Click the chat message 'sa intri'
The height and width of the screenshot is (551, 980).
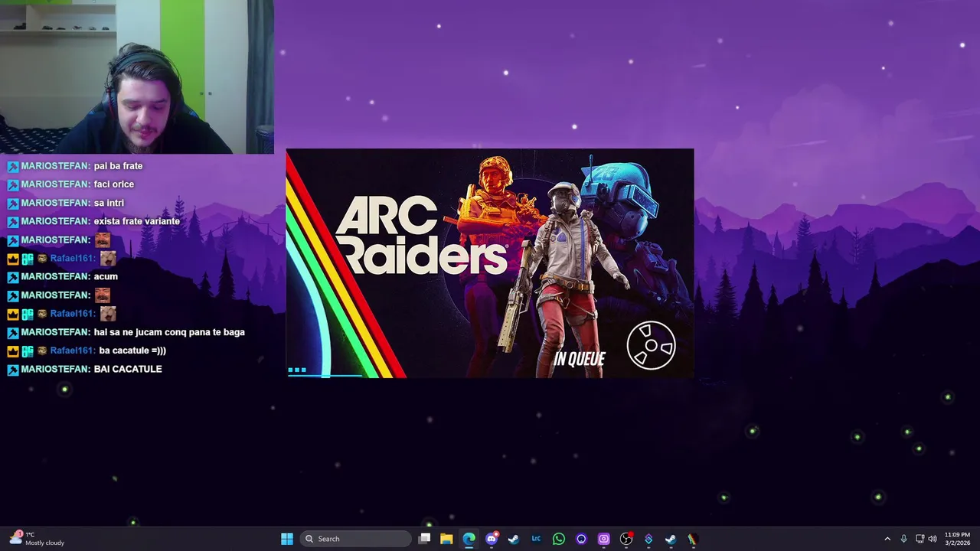(x=109, y=203)
